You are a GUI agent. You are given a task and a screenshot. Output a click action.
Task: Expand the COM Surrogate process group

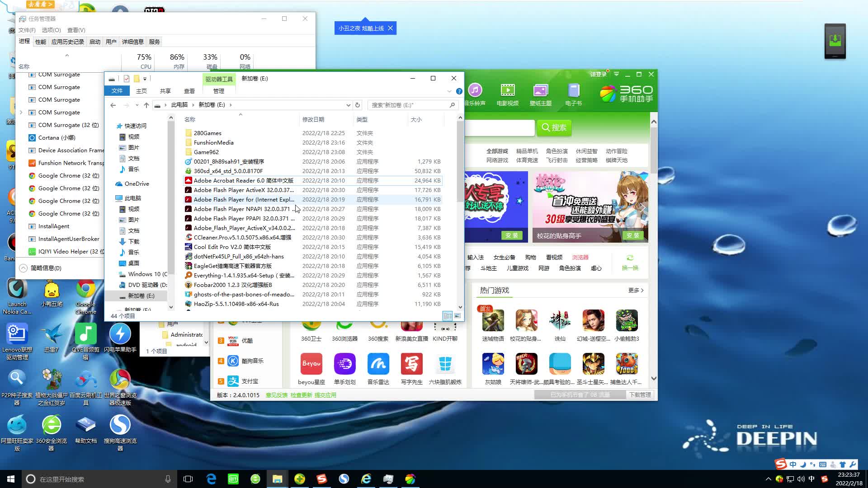point(21,113)
